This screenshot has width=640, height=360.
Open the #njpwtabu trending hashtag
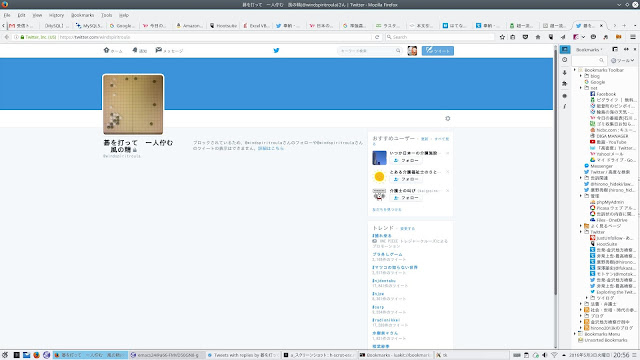pos(384,281)
